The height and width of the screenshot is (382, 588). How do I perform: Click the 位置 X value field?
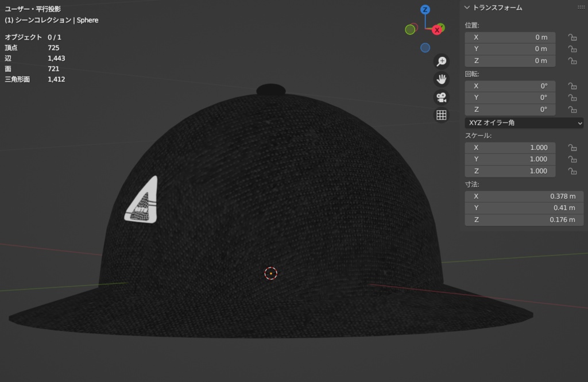510,37
